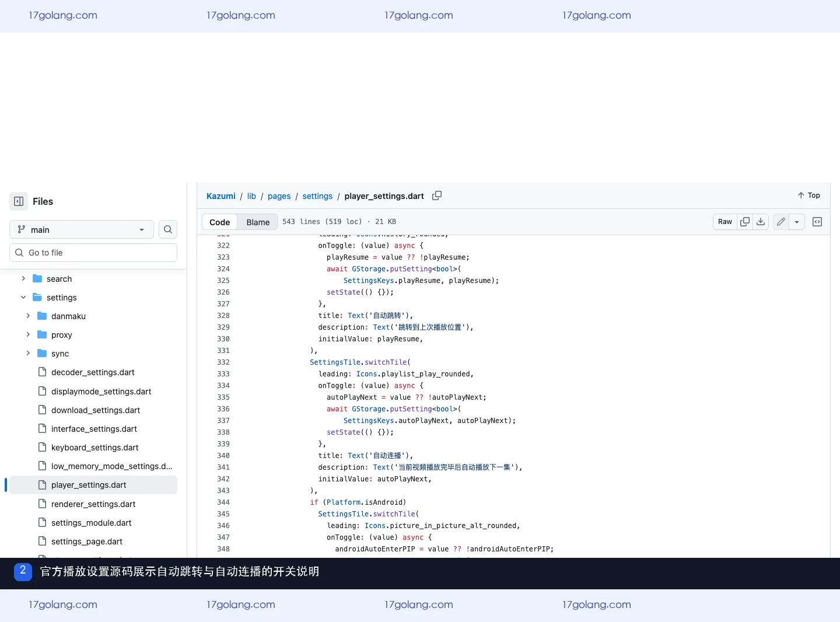Open interface_settings.dart in the tree
The width and height of the screenshot is (840, 622).
(94, 429)
